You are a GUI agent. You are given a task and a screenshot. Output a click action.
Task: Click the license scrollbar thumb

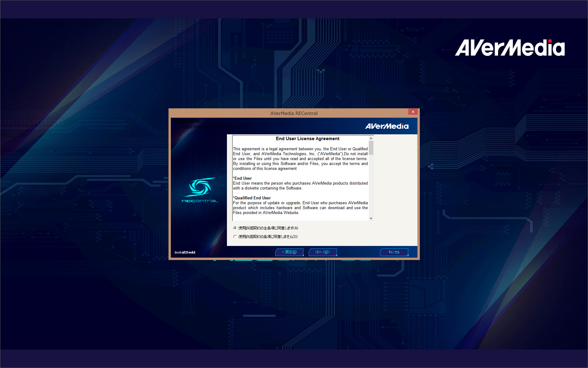[x=371, y=148]
